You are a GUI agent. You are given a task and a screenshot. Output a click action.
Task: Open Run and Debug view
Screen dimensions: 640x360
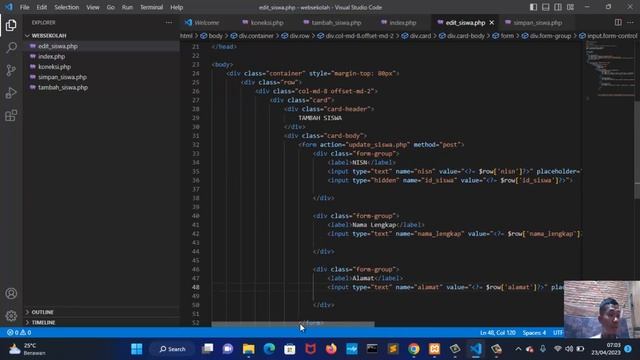[x=11, y=93]
